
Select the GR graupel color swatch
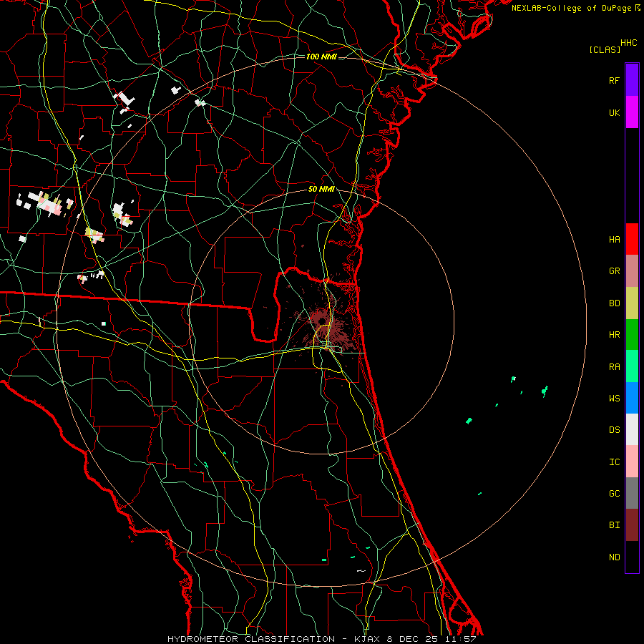click(x=632, y=271)
